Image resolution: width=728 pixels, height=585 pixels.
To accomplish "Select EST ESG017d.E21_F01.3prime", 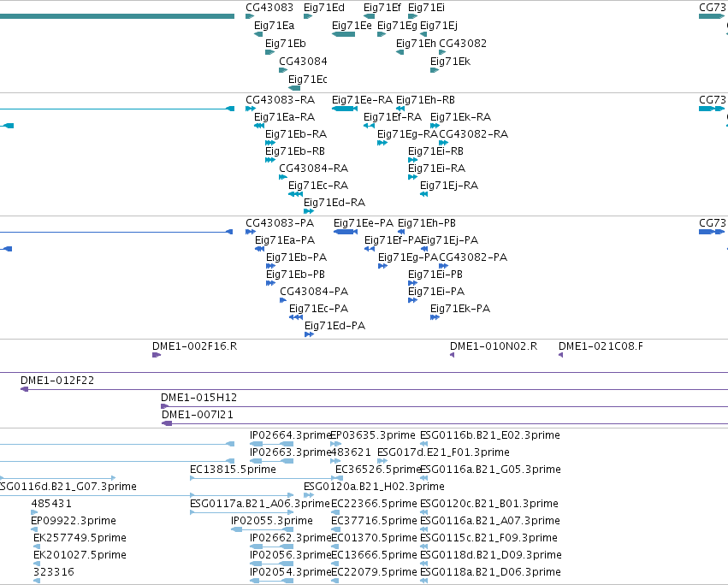I will 443,452.
